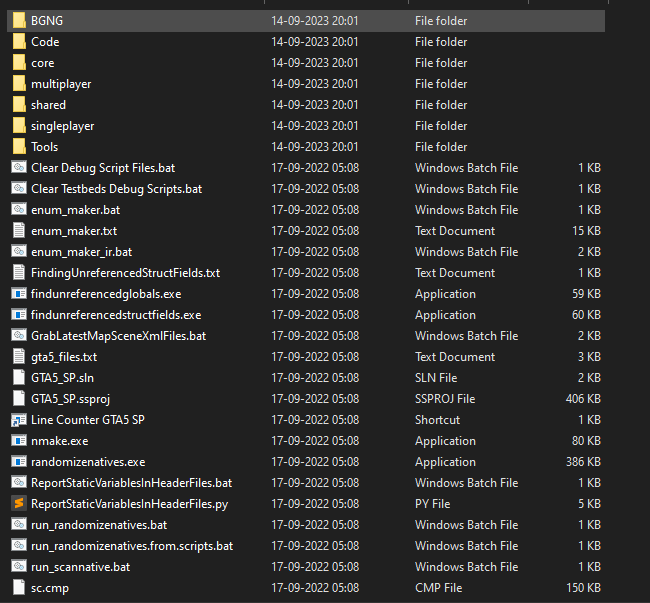Select the Code folder name
The width and height of the screenshot is (650, 603).
[x=45, y=42]
